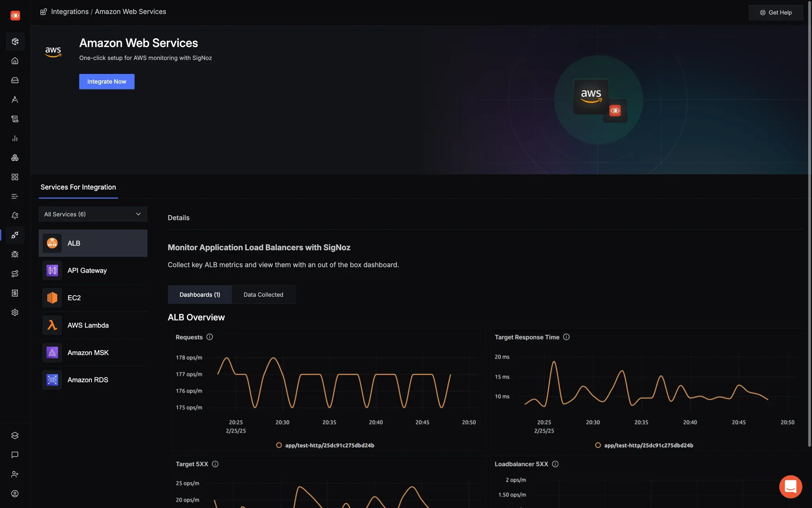Viewport: 812px width, 508px height.
Task: Switch to the Data Collected tab
Action: coord(263,294)
